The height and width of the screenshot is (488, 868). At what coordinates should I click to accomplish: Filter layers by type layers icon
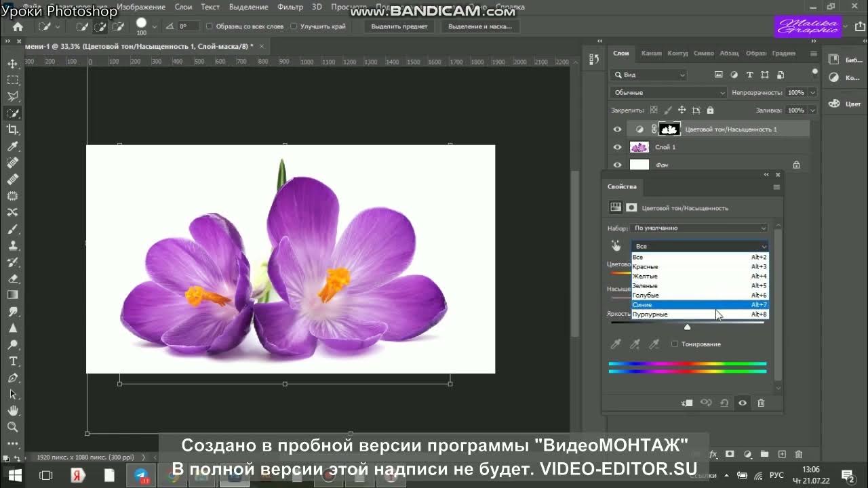click(x=750, y=75)
